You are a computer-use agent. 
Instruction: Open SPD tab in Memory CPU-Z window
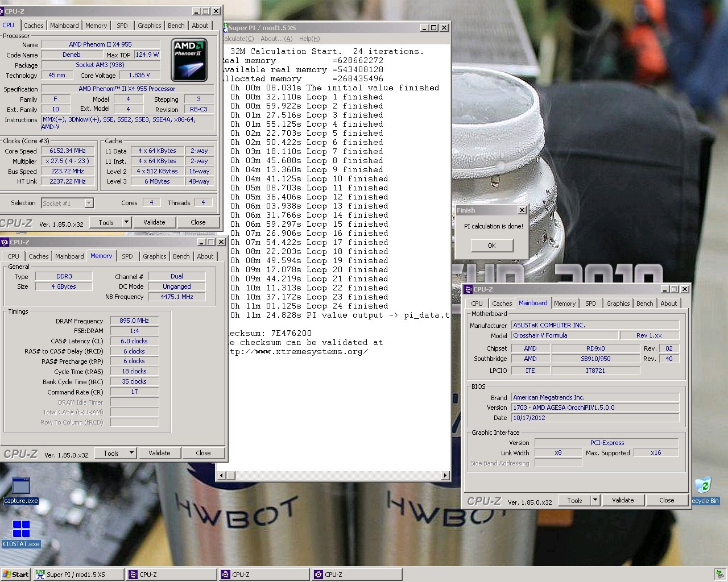pos(127,256)
